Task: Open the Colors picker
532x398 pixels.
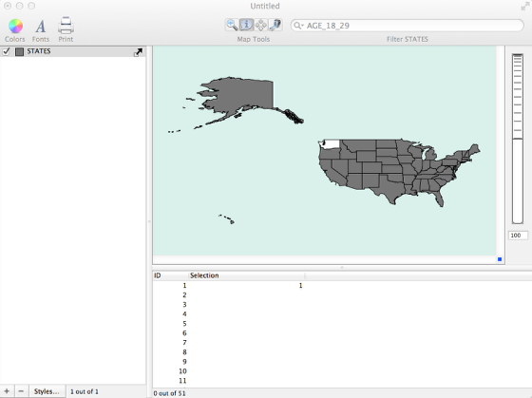Action: pos(15,27)
